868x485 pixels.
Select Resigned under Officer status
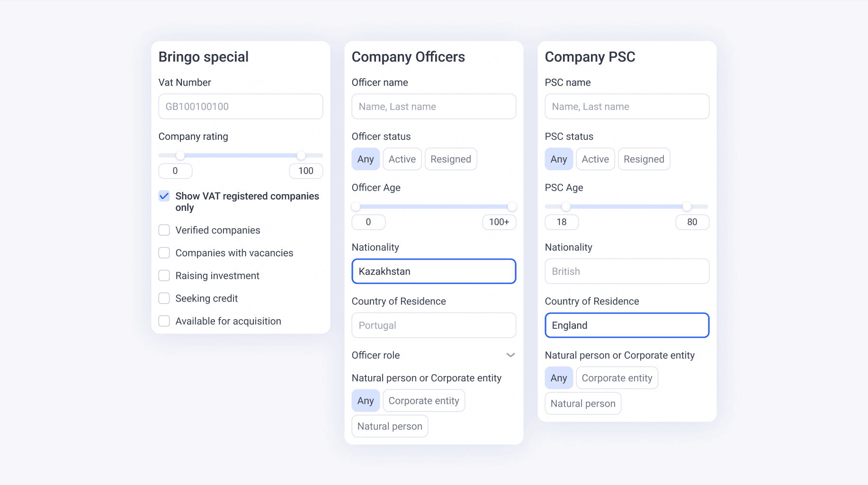pyautogui.click(x=450, y=159)
